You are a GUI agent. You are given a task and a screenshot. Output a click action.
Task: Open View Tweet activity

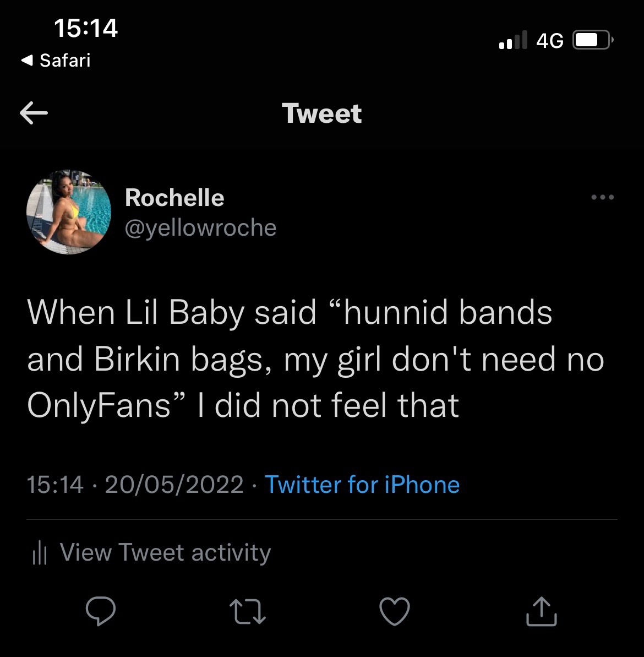pos(165,552)
